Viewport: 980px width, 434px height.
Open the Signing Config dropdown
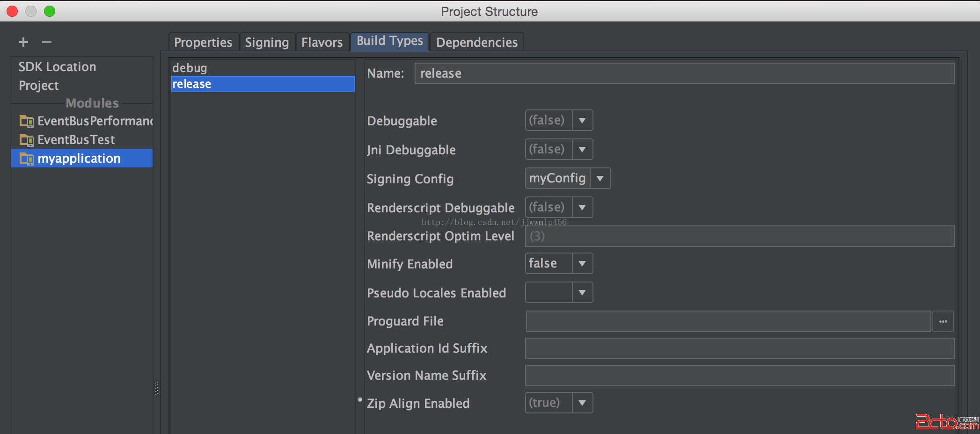point(600,179)
